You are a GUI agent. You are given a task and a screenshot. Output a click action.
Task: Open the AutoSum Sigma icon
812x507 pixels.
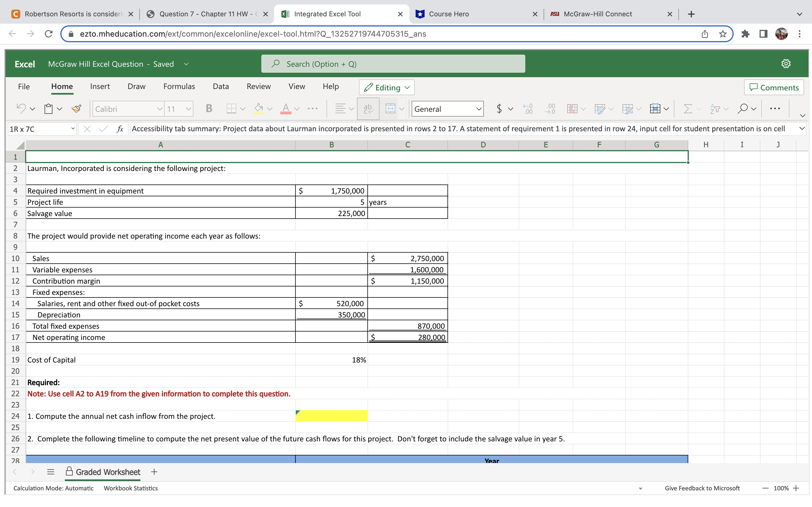(x=687, y=109)
